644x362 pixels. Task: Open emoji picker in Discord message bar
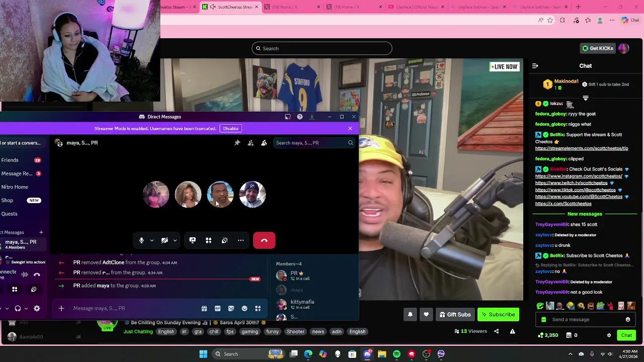pyautogui.click(x=245, y=308)
